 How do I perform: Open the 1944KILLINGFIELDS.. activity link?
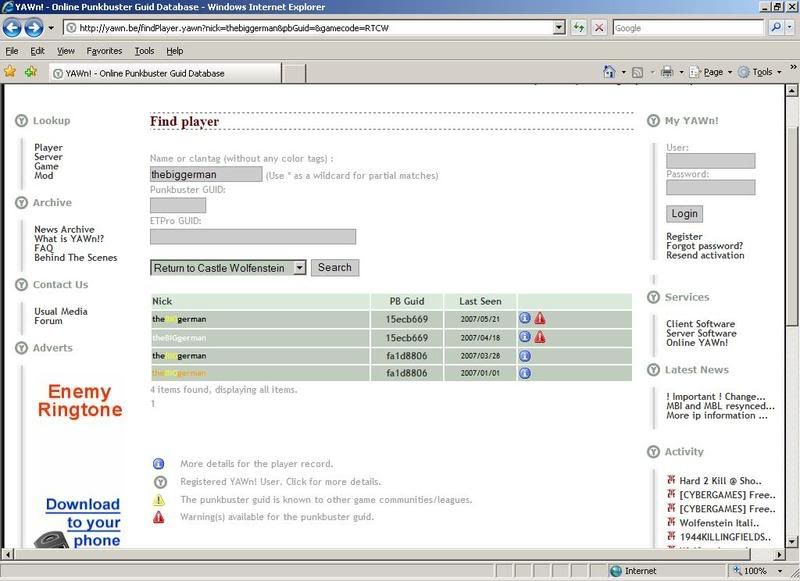point(725,537)
